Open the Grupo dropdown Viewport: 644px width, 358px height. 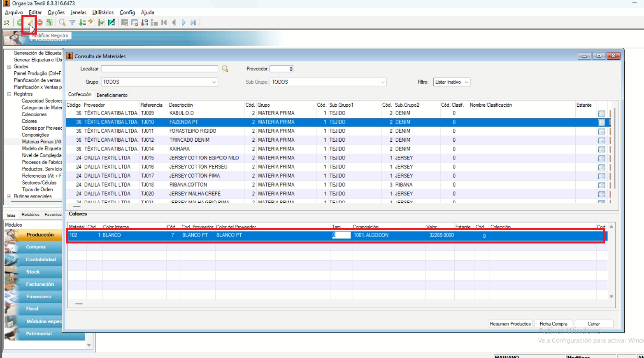[214, 82]
